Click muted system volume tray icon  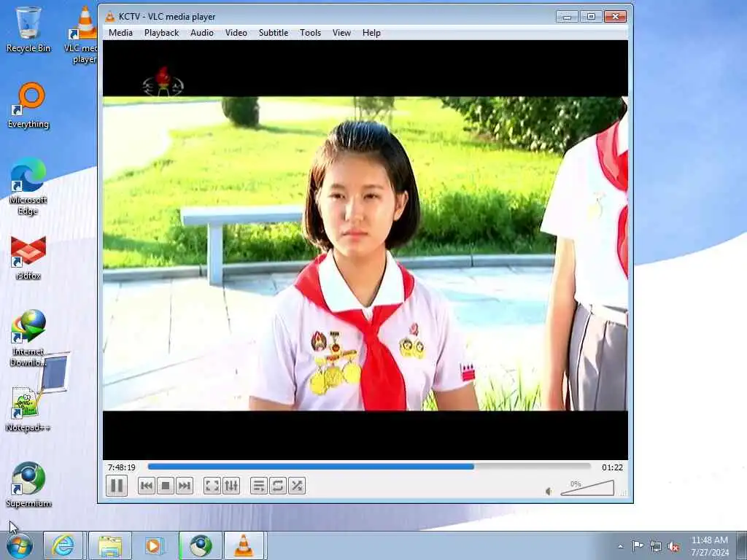(x=673, y=547)
